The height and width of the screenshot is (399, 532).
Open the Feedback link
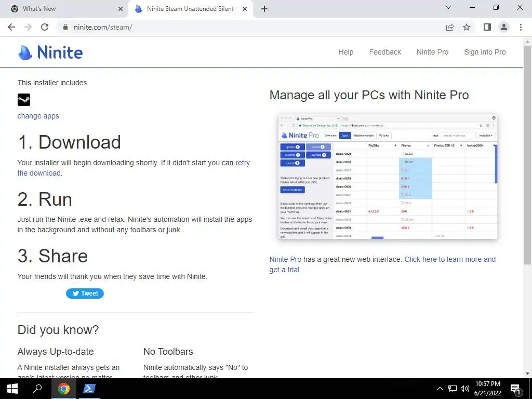[385, 52]
